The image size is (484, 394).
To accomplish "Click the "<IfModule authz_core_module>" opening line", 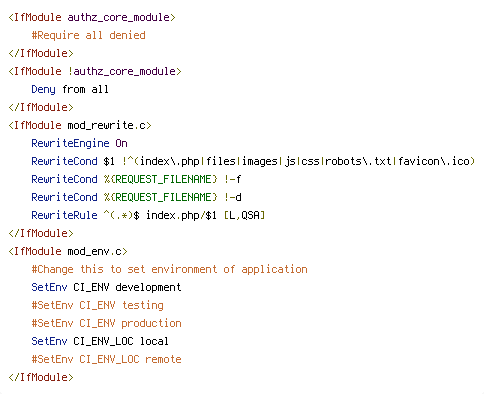I will point(92,17).
